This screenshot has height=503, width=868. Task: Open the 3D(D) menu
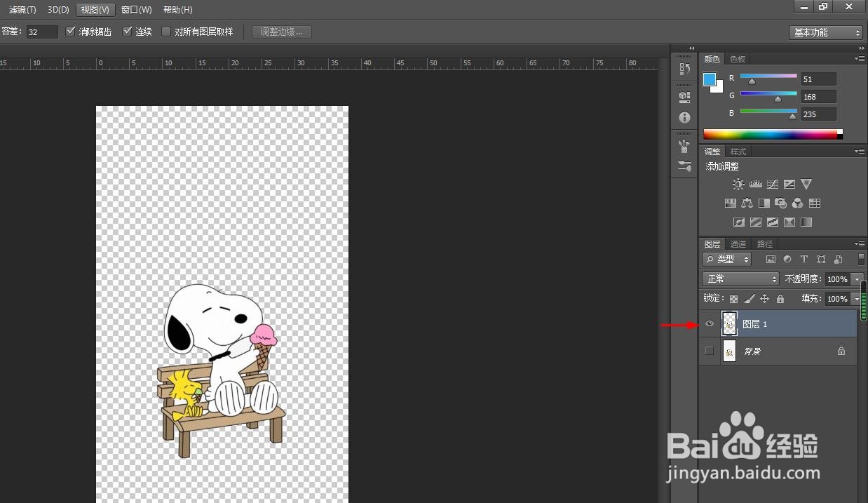58,10
